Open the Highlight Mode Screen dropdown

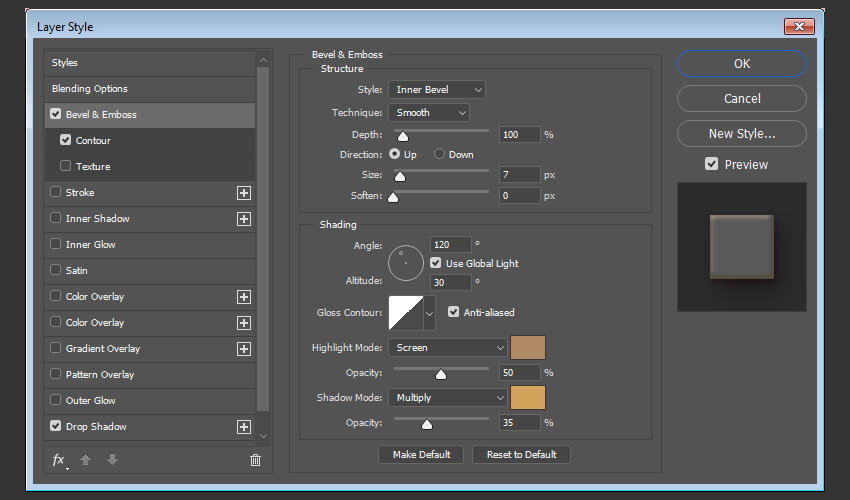447,348
